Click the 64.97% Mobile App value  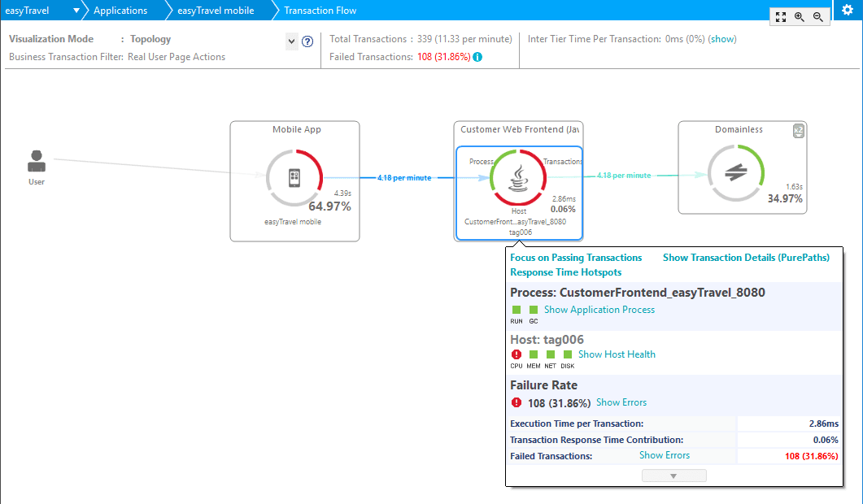tap(329, 206)
